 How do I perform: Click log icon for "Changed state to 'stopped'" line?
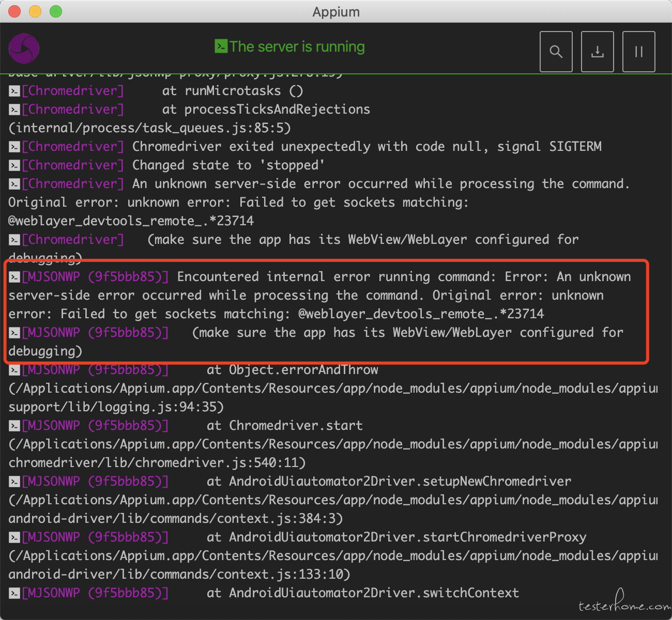tap(14, 166)
